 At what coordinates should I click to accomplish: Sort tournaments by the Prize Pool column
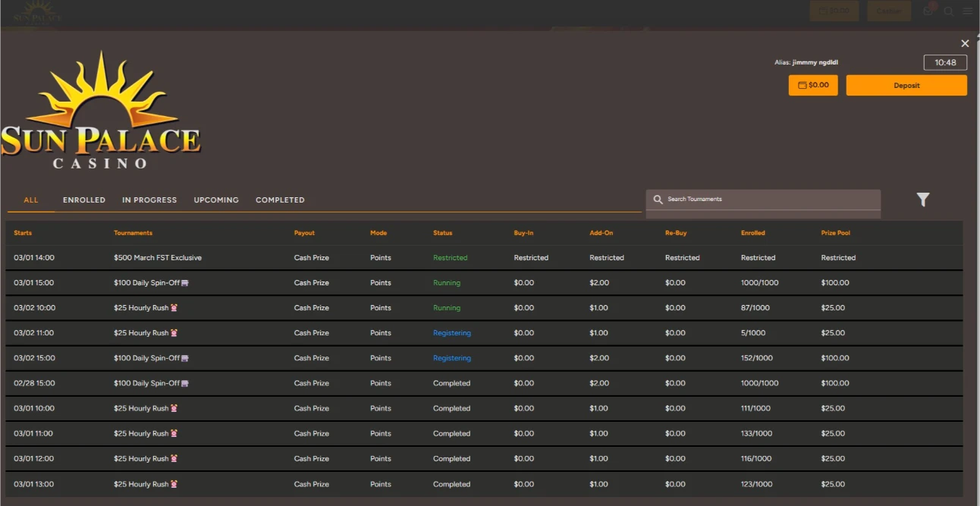click(835, 233)
